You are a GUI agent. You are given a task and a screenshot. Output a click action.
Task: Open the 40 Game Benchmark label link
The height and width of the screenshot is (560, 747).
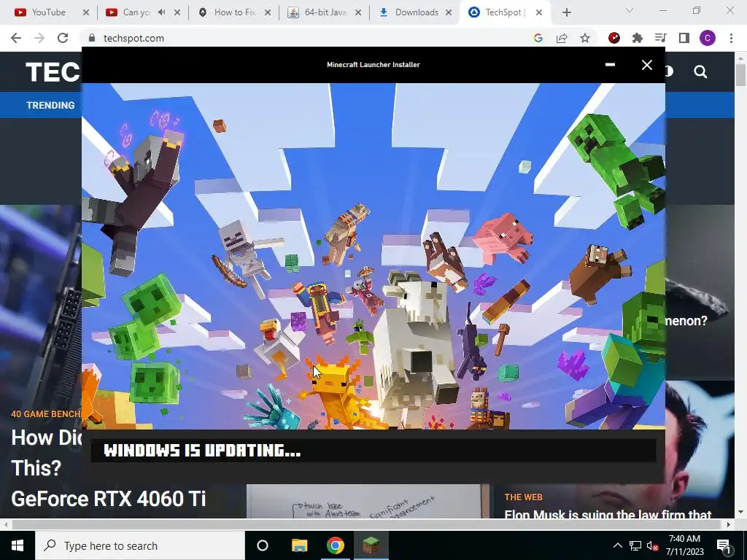point(46,414)
